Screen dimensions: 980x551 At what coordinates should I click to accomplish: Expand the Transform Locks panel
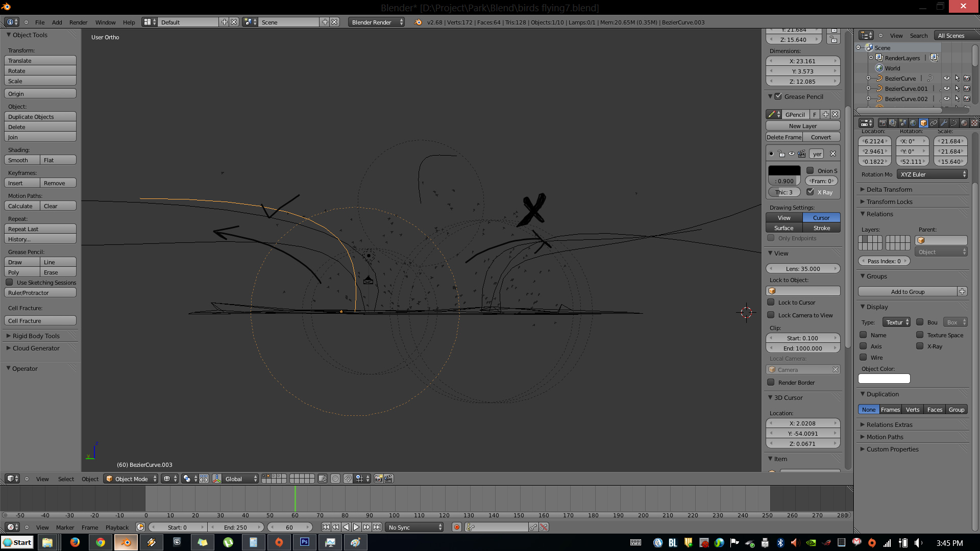889,202
